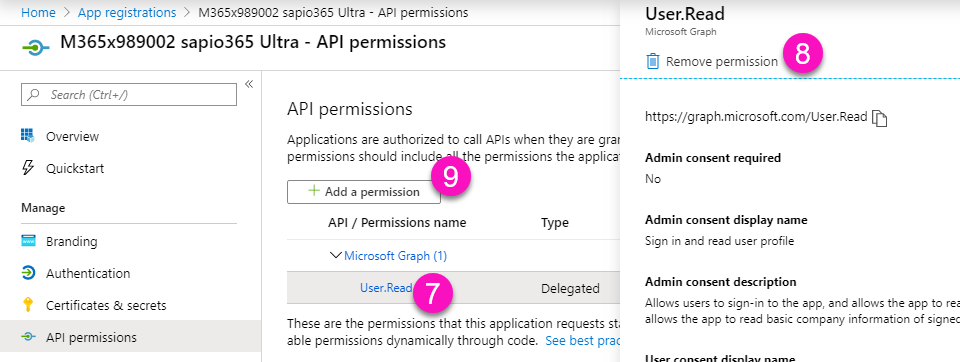Viewport: 960px width, 362px height.
Task: Click the app registration icon beside the title
Action: tap(36, 48)
